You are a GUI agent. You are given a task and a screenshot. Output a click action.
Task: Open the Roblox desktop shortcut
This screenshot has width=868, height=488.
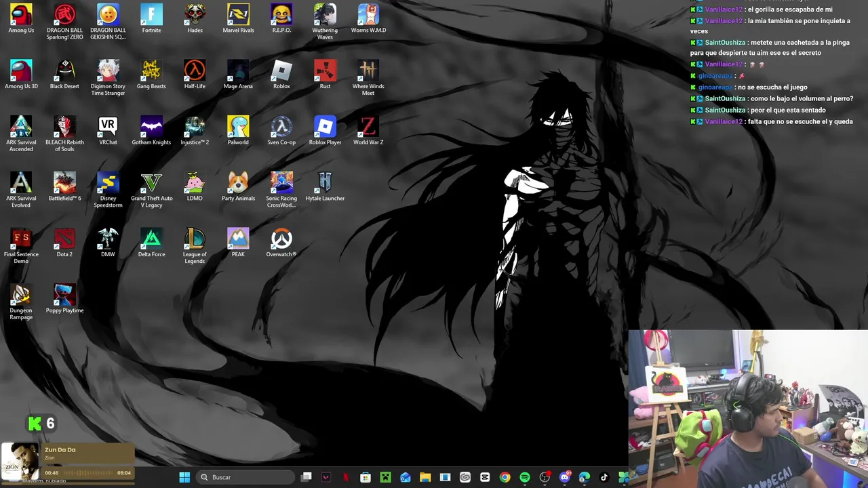click(x=281, y=75)
